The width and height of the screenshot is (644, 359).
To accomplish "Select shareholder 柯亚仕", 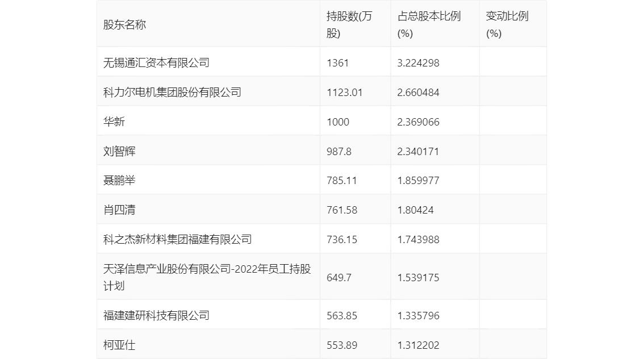I will [119, 345].
